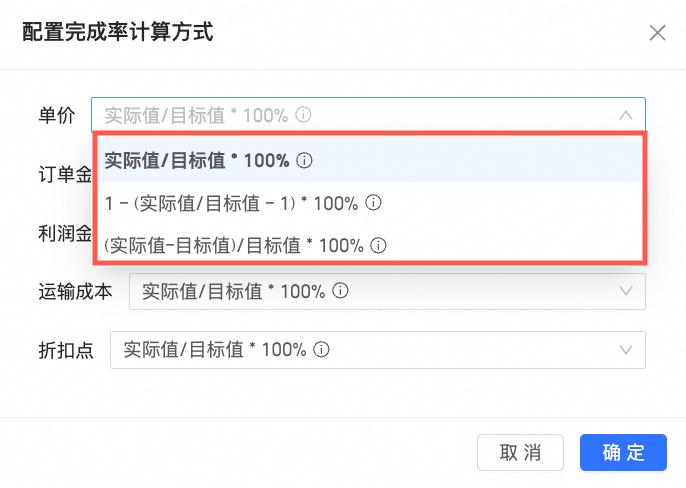Viewport: 686px width, 488px height.
Task: Click info icon beside highlighted 实际值/目标值 option
Action: point(306,160)
